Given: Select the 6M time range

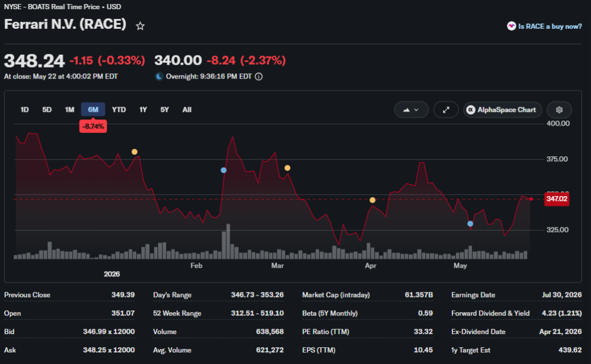Looking at the screenshot, I should point(93,110).
